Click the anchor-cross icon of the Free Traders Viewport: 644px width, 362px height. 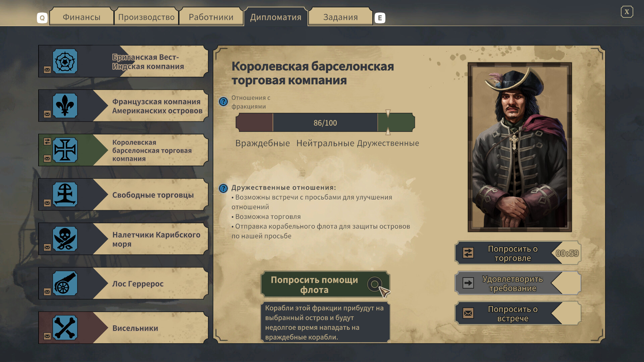(x=65, y=194)
